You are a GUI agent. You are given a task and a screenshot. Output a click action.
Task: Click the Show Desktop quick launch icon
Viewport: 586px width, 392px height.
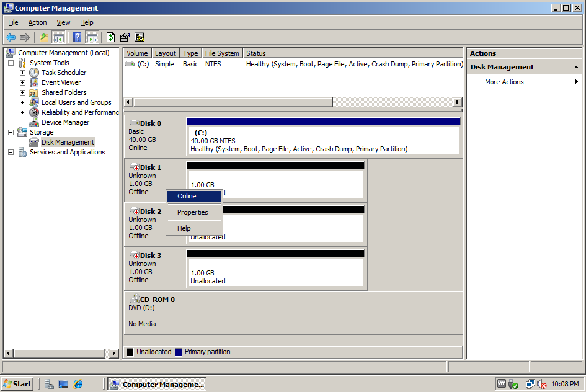(63, 384)
